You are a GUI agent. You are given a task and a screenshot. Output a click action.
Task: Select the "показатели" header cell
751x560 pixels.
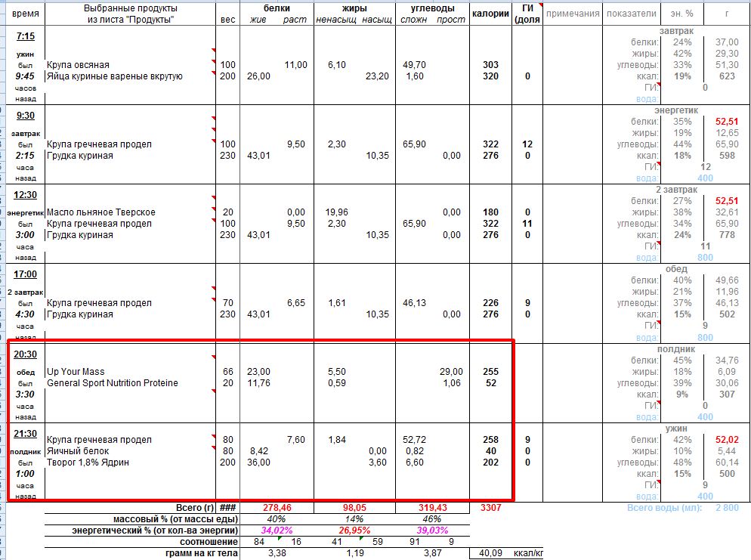[x=630, y=14]
